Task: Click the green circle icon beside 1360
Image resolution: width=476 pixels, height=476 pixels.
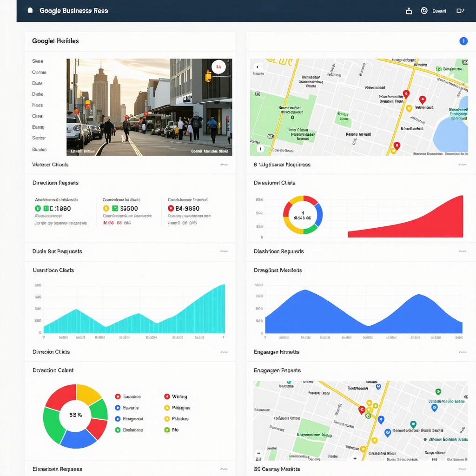Action: [x=38, y=208]
